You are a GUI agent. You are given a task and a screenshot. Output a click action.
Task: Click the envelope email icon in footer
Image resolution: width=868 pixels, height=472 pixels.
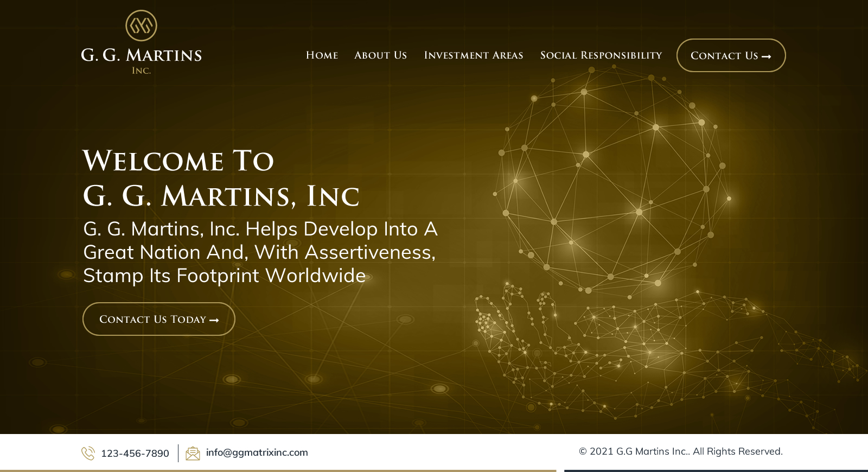pyautogui.click(x=193, y=453)
